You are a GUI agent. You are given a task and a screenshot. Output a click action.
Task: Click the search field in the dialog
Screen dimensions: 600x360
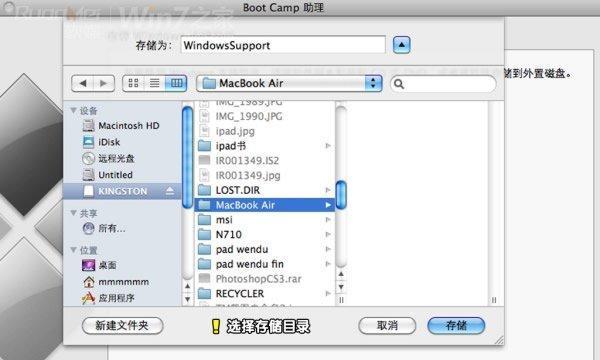(x=443, y=83)
